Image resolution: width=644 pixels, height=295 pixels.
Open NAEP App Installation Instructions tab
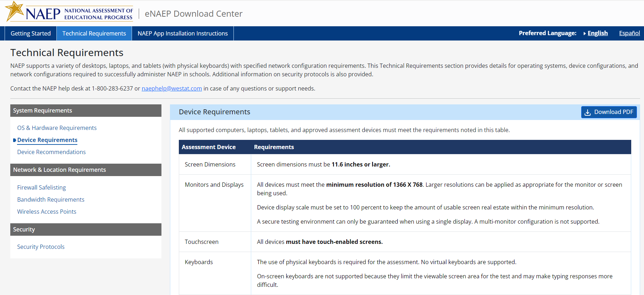pyautogui.click(x=182, y=33)
